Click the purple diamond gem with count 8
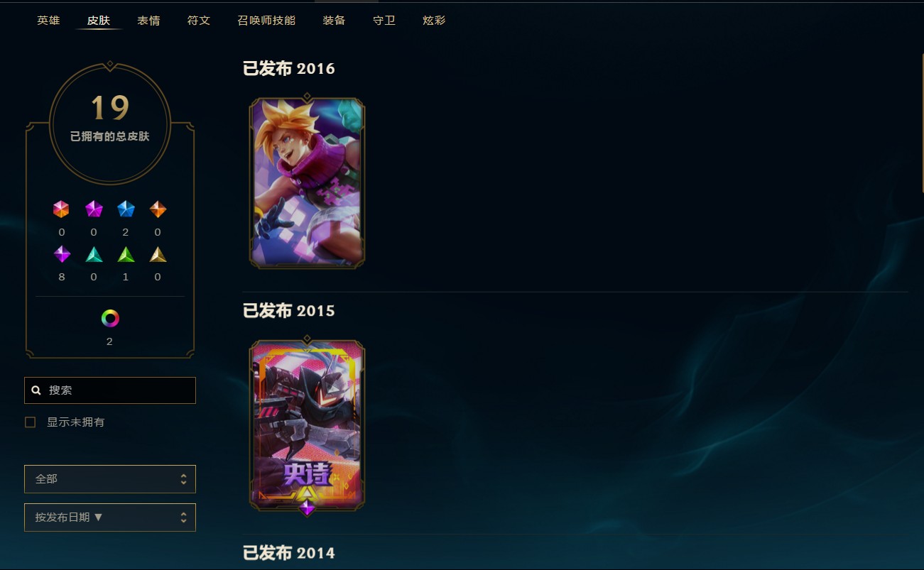Image resolution: width=924 pixels, height=570 pixels. click(x=62, y=254)
